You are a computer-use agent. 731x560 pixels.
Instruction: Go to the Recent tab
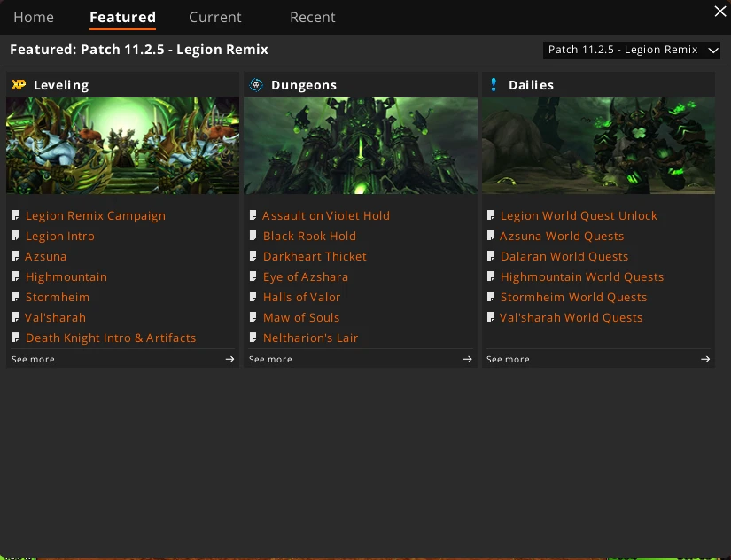click(x=312, y=17)
